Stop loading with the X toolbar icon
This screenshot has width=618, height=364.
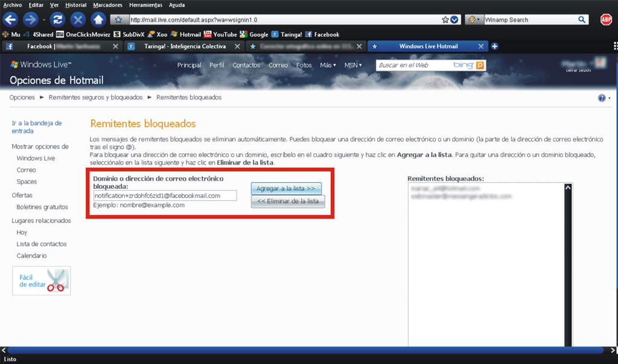78,19
